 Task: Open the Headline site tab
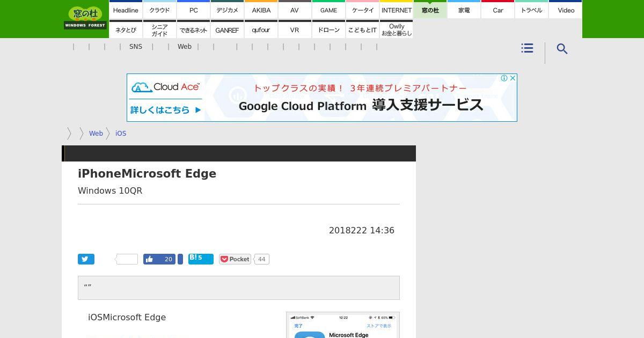tap(126, 9)
